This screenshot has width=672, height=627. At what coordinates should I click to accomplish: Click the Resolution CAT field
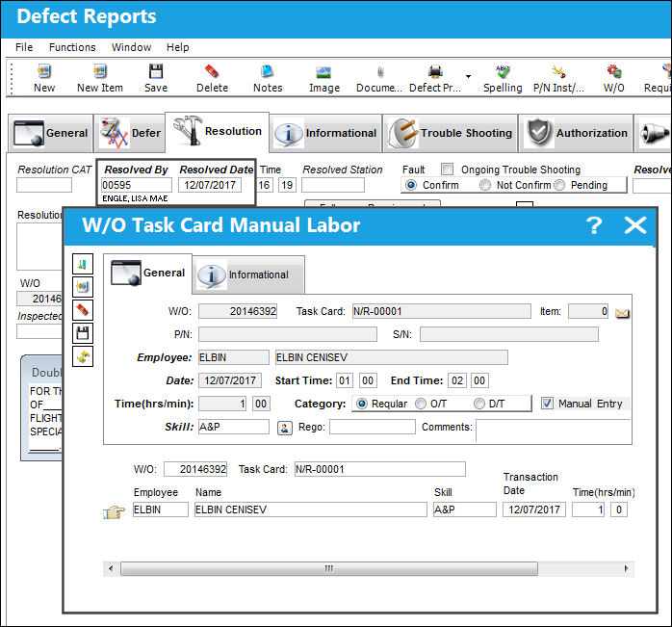[44, 185]
